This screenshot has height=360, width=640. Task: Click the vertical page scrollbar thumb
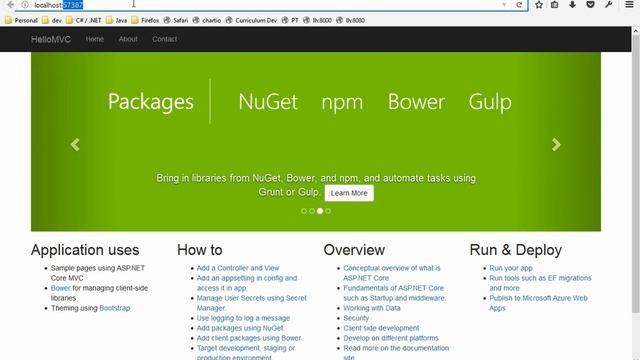(x=636, y=173)
